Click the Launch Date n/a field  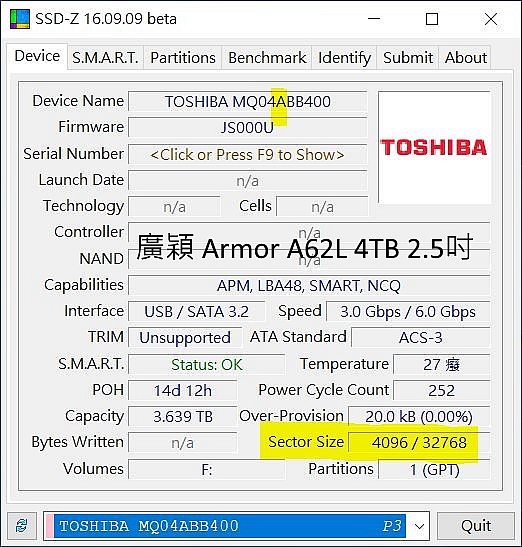click(247, 181)
